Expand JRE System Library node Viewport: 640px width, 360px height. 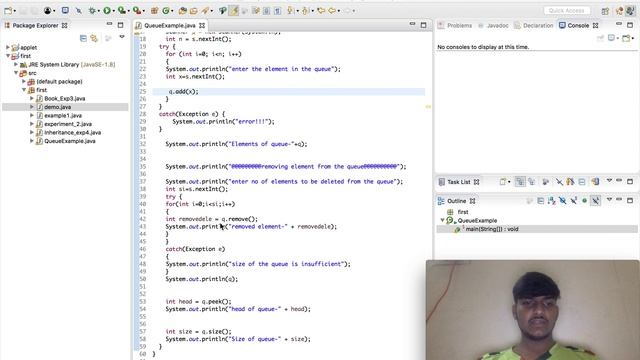pos(16,64)
